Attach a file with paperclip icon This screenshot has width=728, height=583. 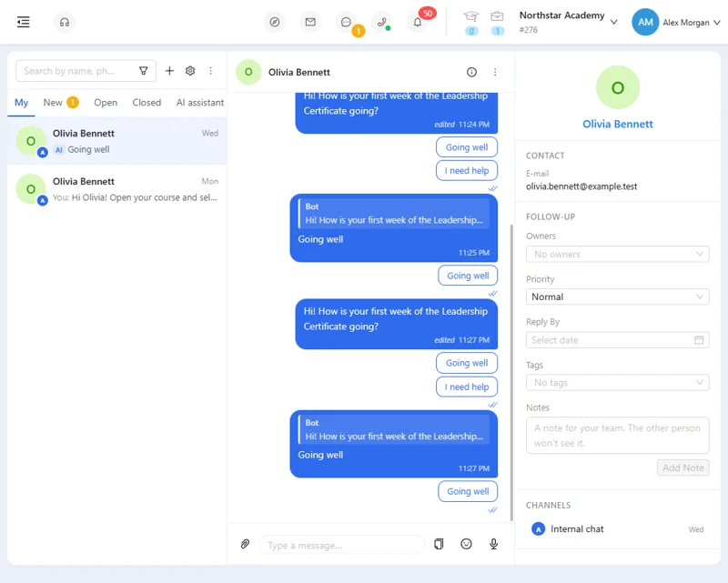click(x=245, y=544)
